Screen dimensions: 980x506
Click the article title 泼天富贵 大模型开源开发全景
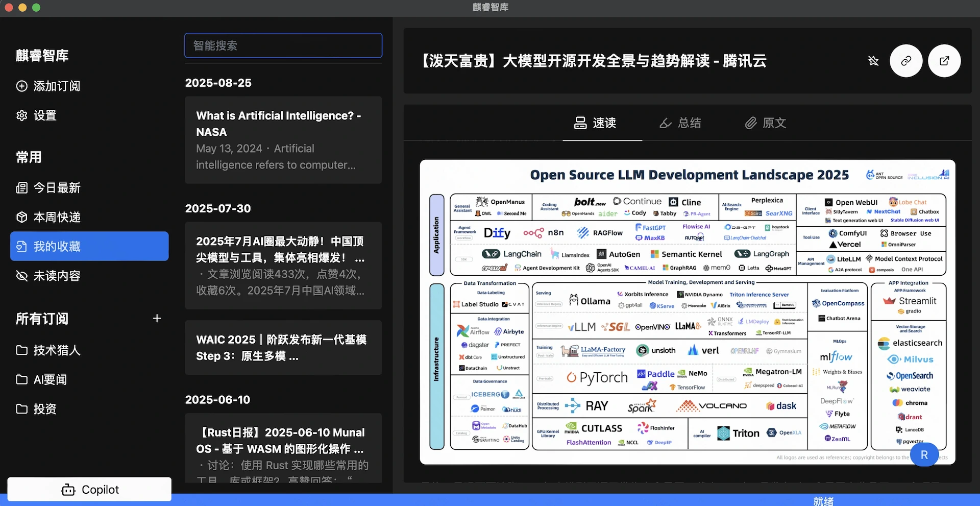[x=592, y=61]
